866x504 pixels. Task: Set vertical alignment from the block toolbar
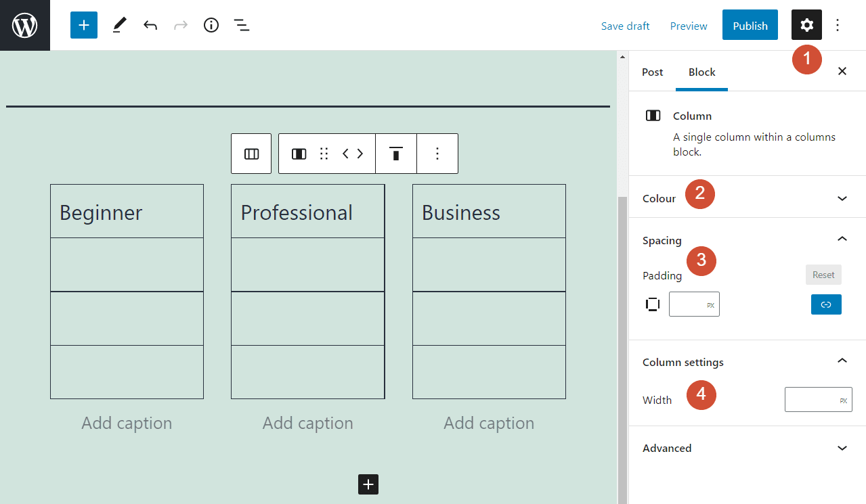point(395,154)
